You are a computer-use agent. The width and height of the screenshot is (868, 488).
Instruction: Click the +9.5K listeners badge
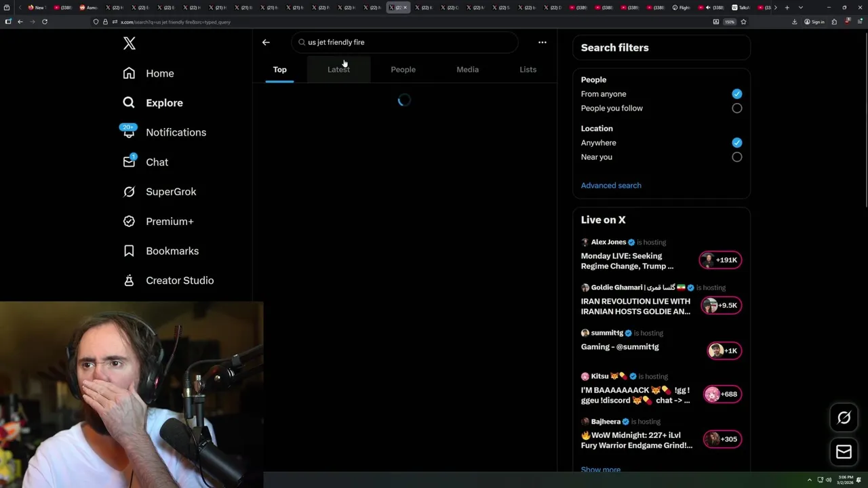pyautogui.click(x=720, y=305)
